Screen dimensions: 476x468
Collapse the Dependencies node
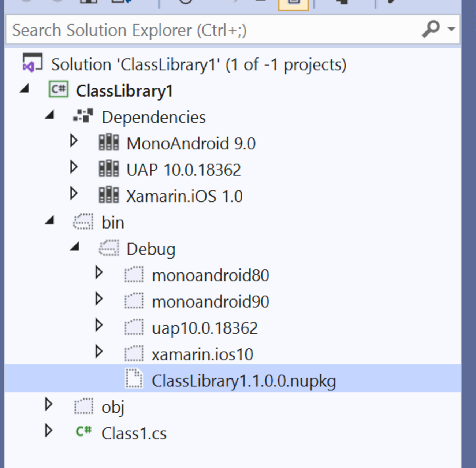coord(50,115)
